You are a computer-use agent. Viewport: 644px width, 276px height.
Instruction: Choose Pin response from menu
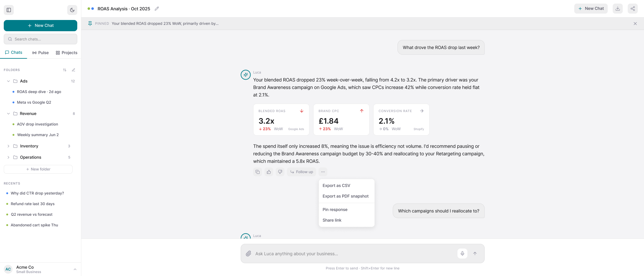(347, 209)
